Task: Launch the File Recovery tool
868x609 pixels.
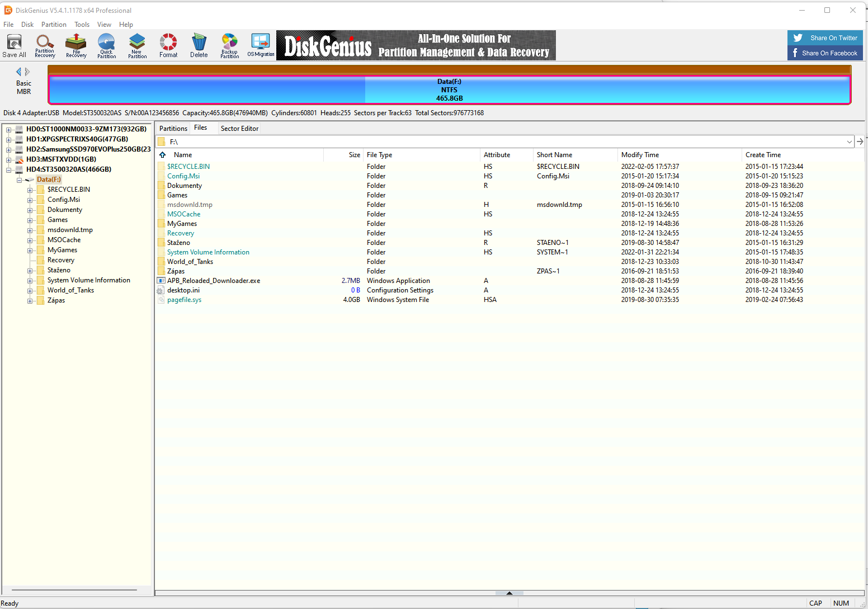Action: [76, 45]
